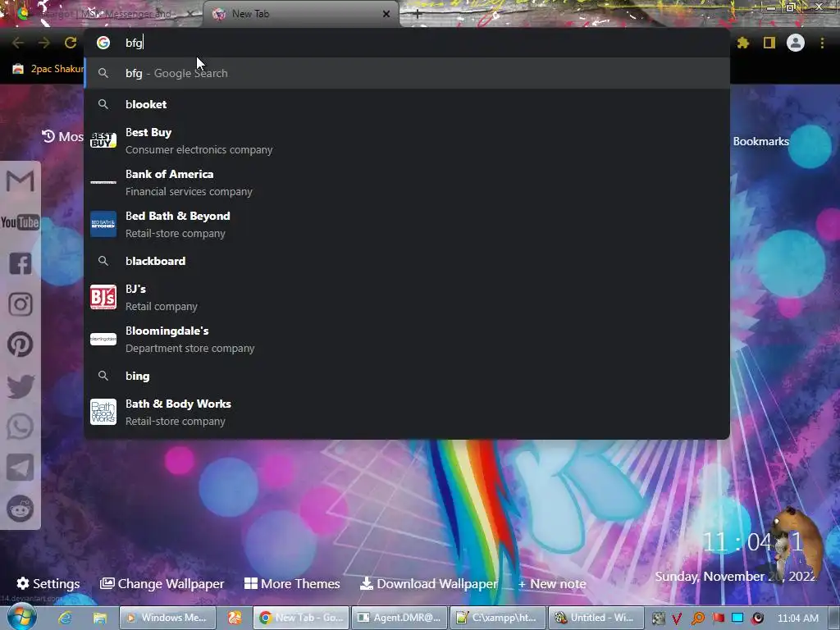Choose the Bank of America suggestion

click(407, 183)
